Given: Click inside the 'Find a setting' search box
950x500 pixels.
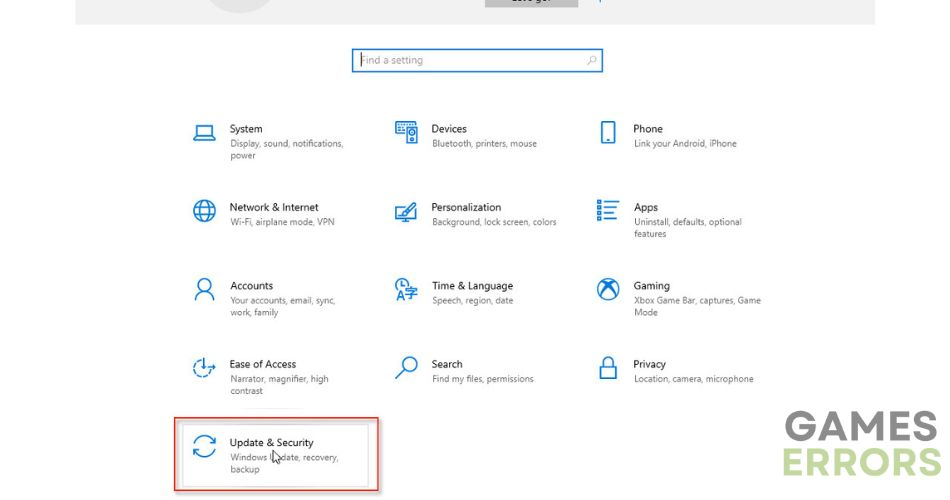Looking at the screenshot, I should pyautogui.click(x=470, y=61).
